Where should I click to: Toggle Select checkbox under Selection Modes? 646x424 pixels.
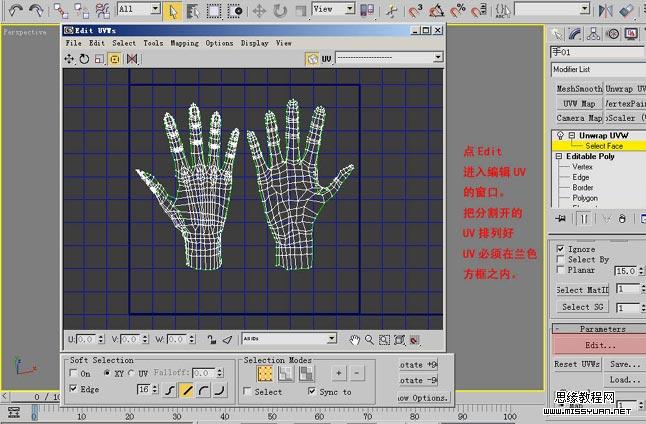point(247,391)
